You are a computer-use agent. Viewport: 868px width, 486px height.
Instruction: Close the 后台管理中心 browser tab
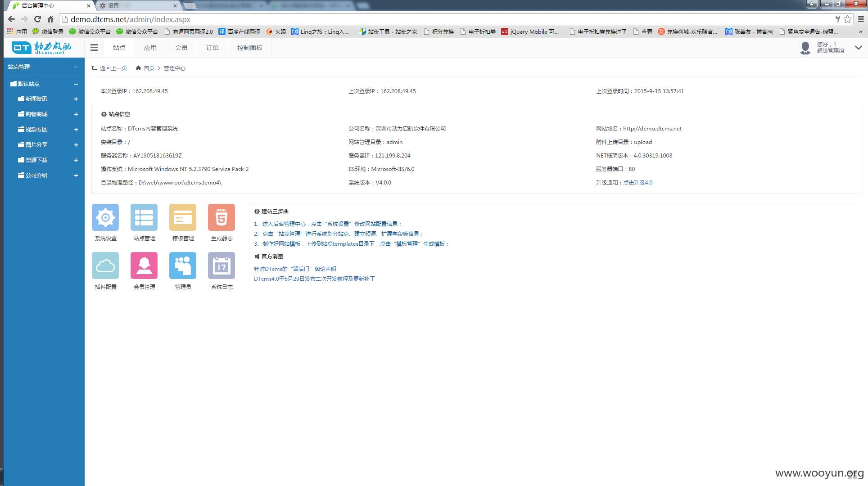coord(88,6)
